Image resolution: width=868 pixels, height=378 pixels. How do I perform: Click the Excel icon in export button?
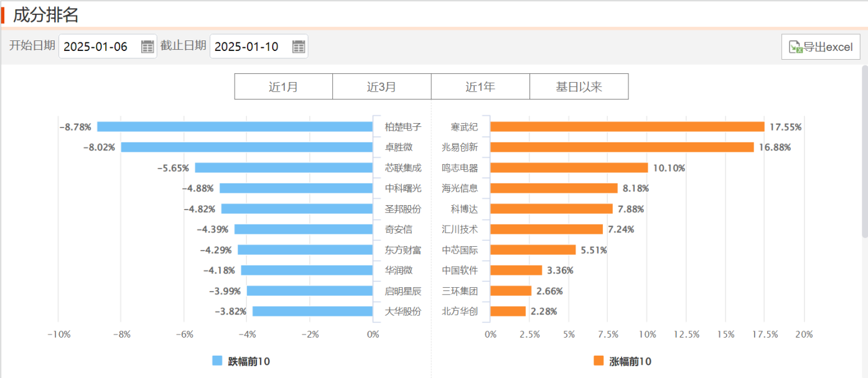point(795,47)
